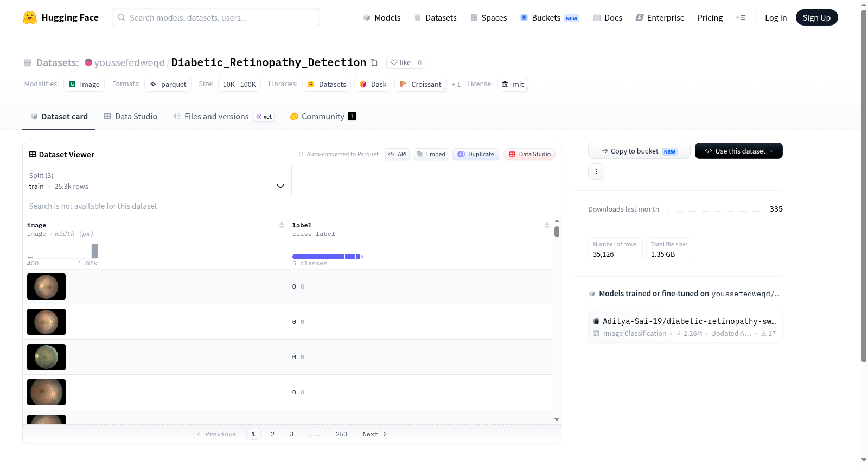This screenshot has width=868, height=465.
Task: Click the dataset viewer vertical scrollbar
Action: [x=557, y=232]
